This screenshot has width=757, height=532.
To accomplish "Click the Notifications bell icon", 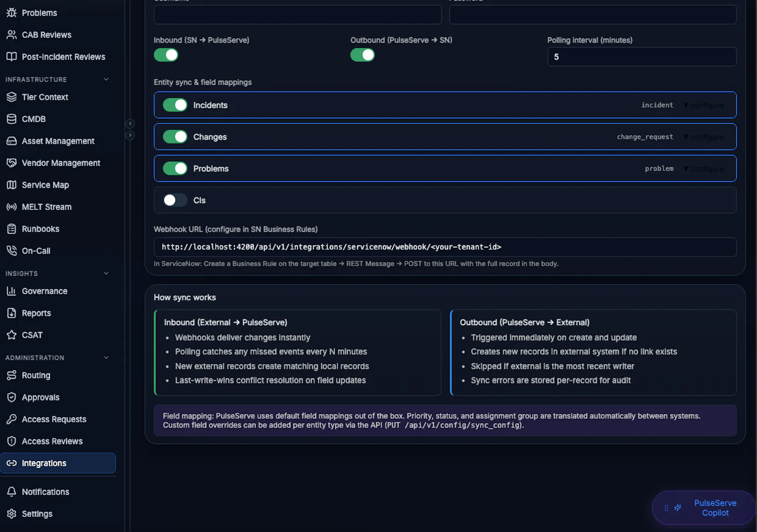I will (x=11, y=492).
